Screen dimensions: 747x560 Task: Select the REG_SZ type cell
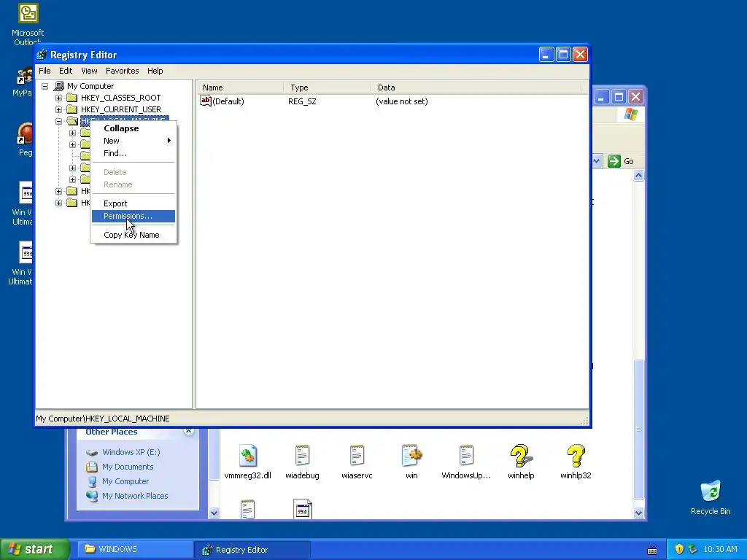[x=302, y=101]
